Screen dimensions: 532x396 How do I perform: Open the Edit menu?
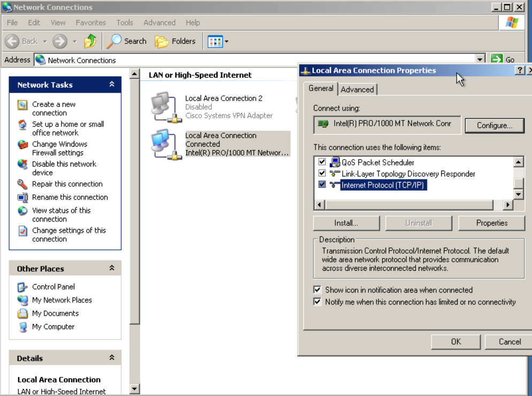click(34, 23)
